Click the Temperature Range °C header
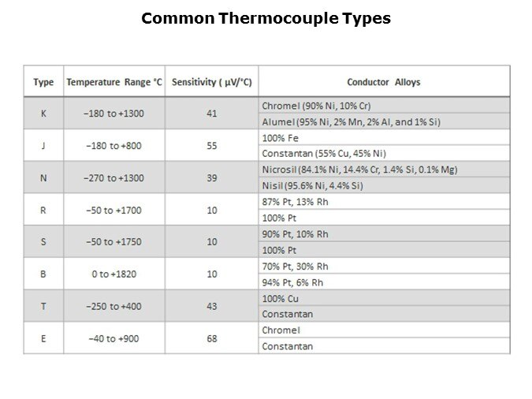532x399 pixels. click(113, 82)
